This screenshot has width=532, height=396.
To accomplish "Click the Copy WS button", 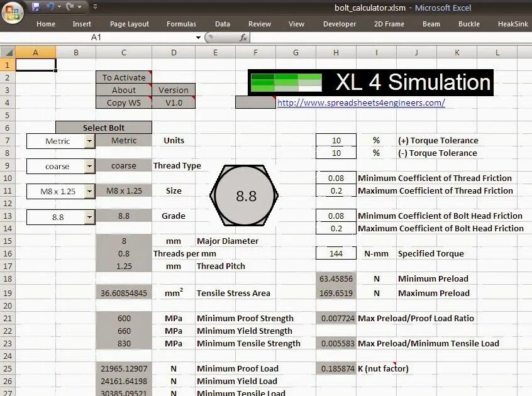I will point(124,102).
